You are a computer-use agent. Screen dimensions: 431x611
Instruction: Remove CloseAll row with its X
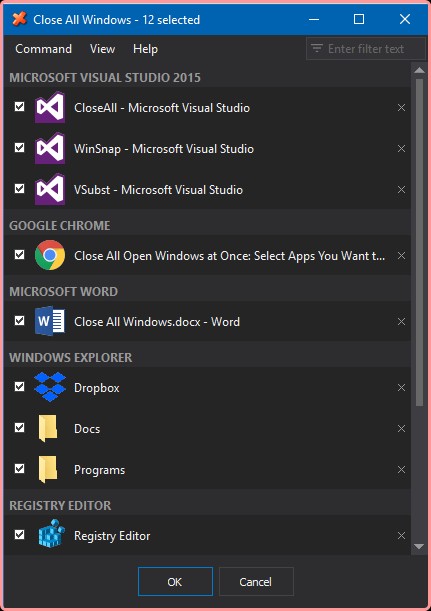click(401, 108)
